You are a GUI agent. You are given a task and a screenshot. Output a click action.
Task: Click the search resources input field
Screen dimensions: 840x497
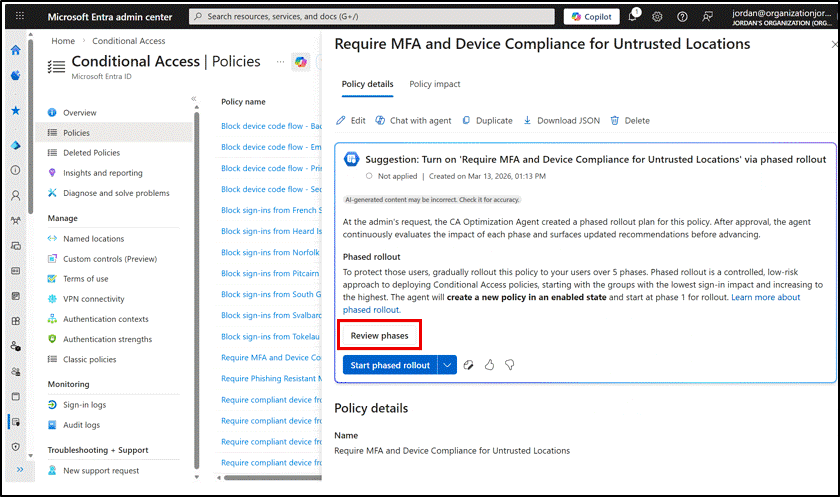point(370,17)
